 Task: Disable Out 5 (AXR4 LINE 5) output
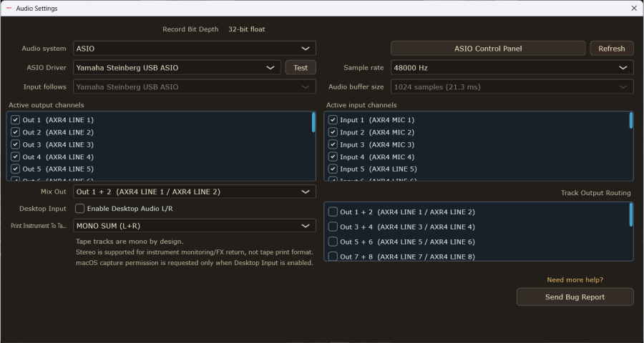[x=15, y=169]
